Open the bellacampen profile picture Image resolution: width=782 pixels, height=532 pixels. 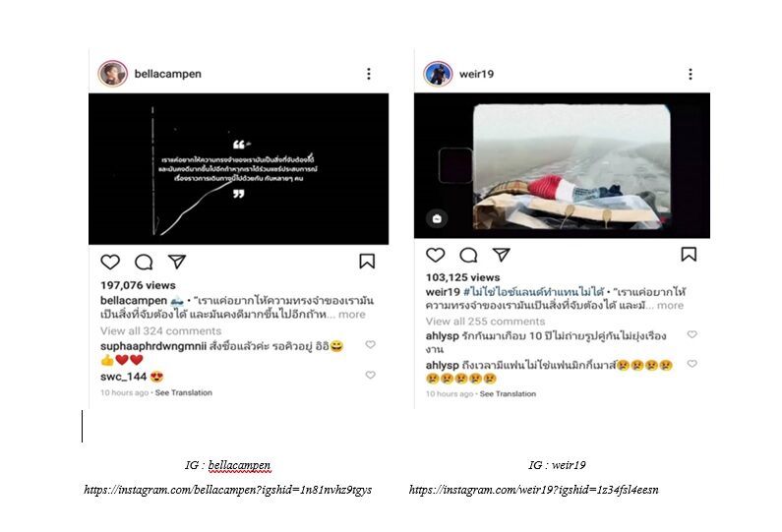(113, 74)
